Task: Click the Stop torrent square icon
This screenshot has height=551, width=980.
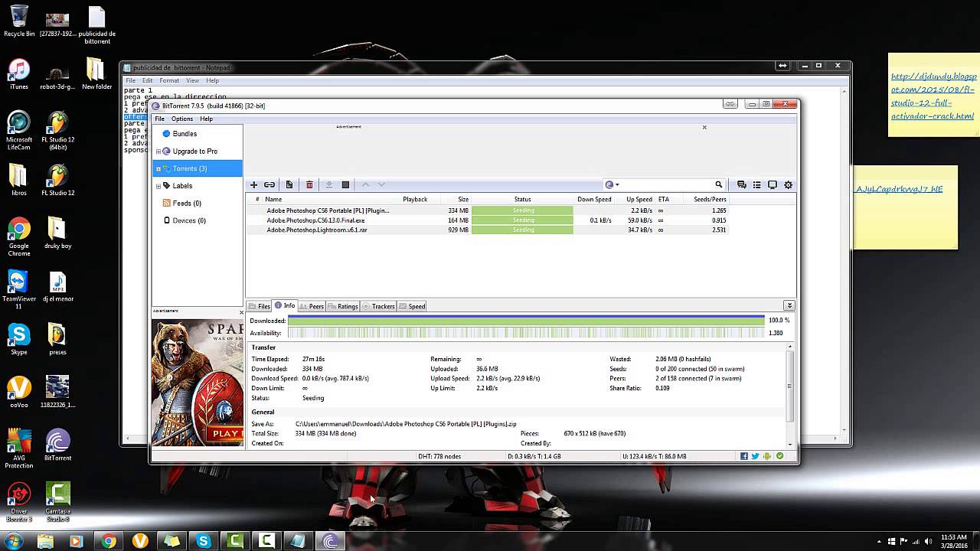Action: pos(345,184)
